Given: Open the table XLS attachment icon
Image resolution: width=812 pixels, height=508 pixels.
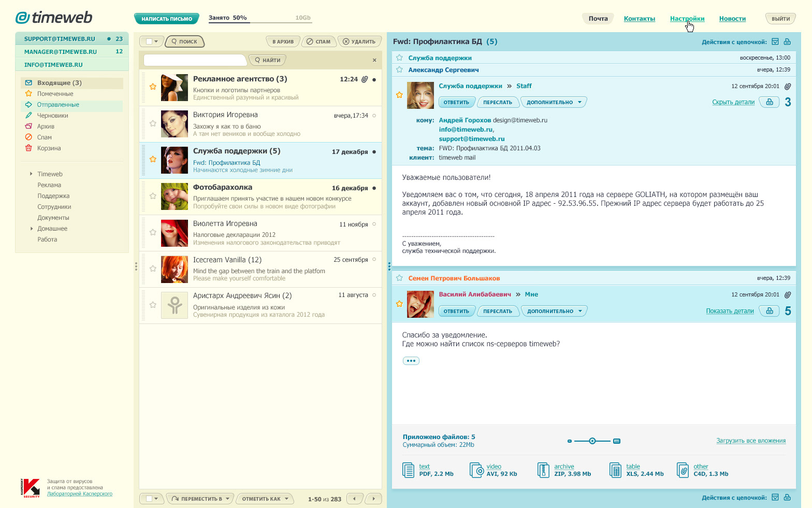Looking at the screenshot, I should (x=615, y=470).
